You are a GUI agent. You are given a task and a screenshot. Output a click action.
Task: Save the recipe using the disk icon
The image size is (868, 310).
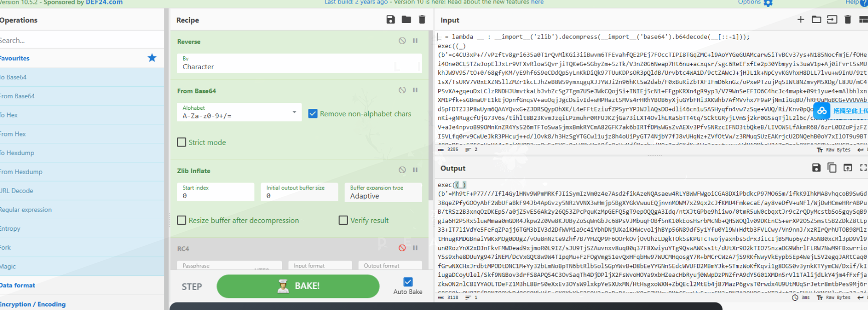click(390, 20)
